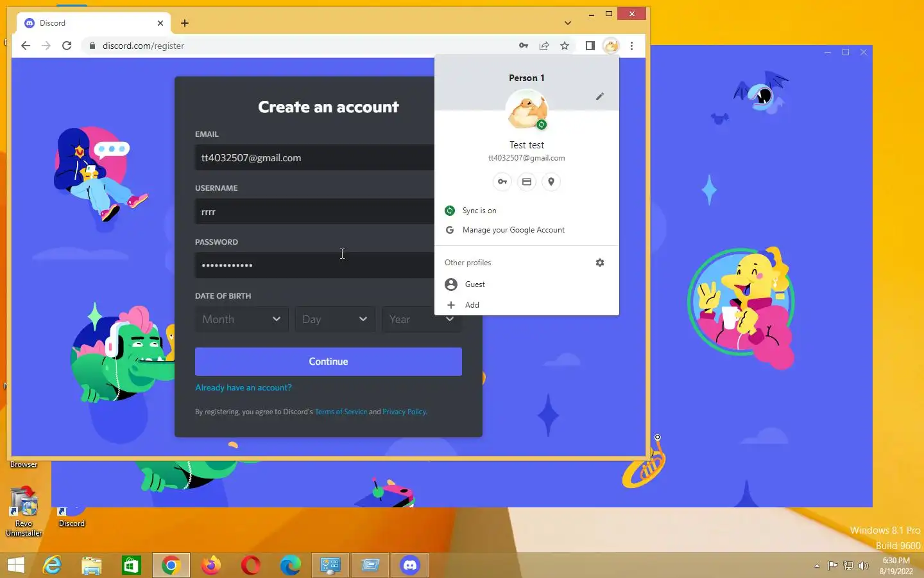Click the Chrome forward arrow

[x=46, y=46]
